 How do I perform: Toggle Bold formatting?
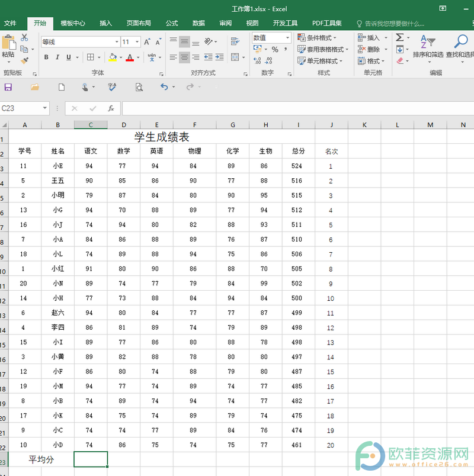pos(46,57)
